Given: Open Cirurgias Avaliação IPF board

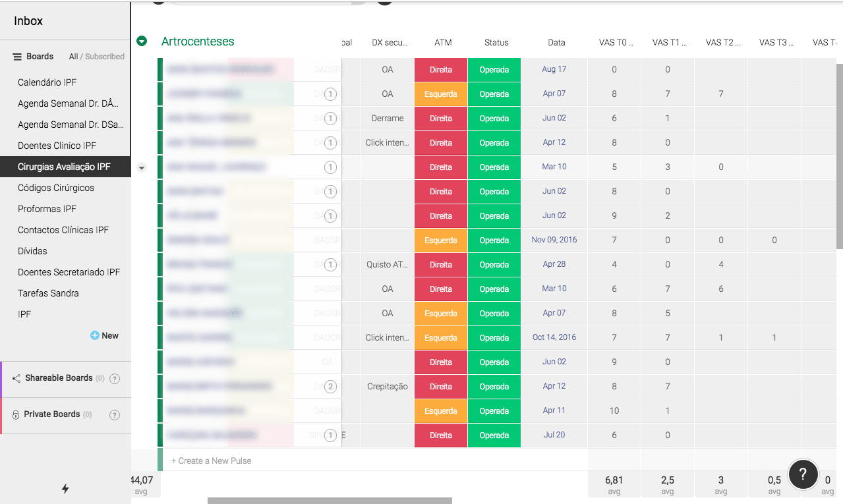Looking at the screenshot, I should (x=65, y=167).
